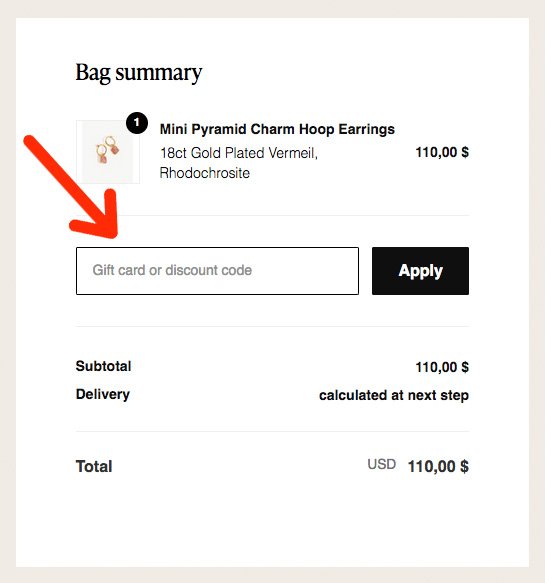Open Mini Pyramid Charm Hoop Earrings title

[277, 129]
